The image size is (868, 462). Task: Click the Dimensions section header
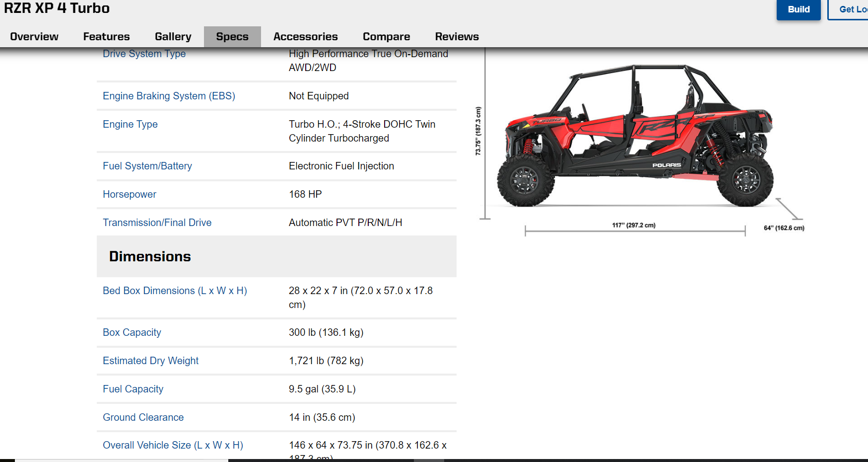276,256
